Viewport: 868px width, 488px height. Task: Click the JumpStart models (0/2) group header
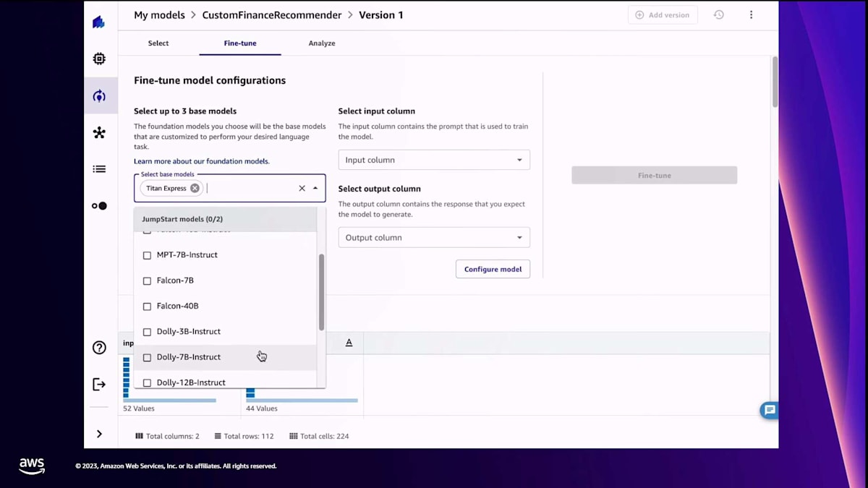(x=226, y=219)
